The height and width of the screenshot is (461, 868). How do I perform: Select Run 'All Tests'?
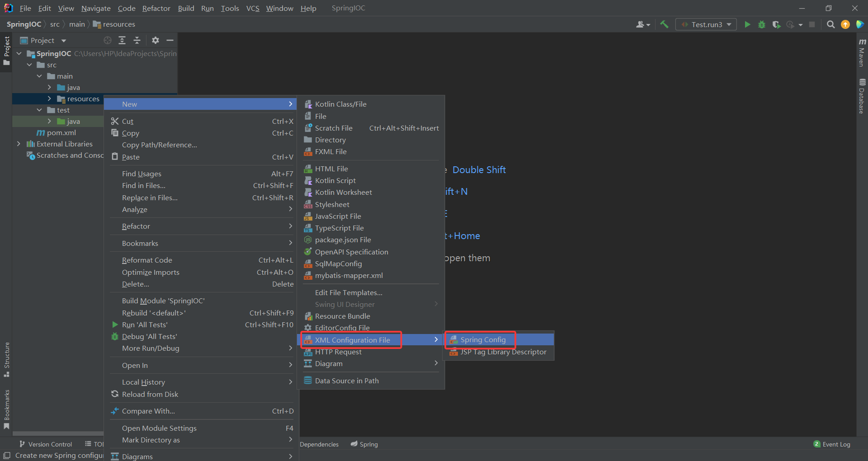(201, 325)
